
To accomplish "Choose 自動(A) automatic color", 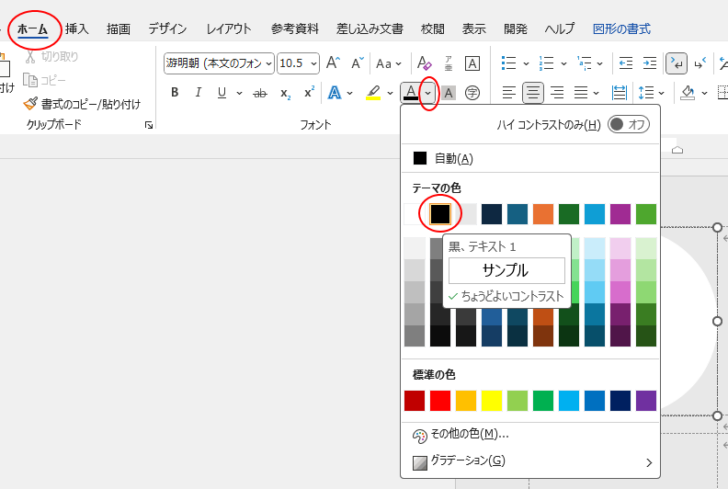I will [530, 158].
